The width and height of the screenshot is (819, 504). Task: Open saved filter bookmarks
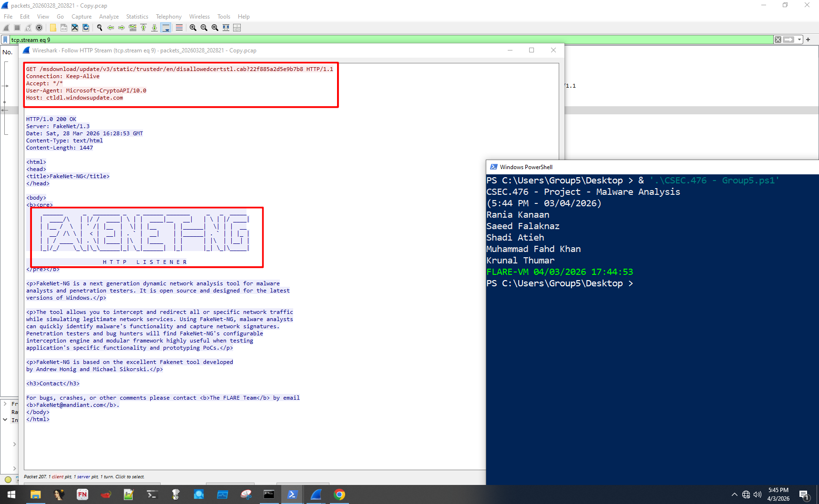coord(6,40)
